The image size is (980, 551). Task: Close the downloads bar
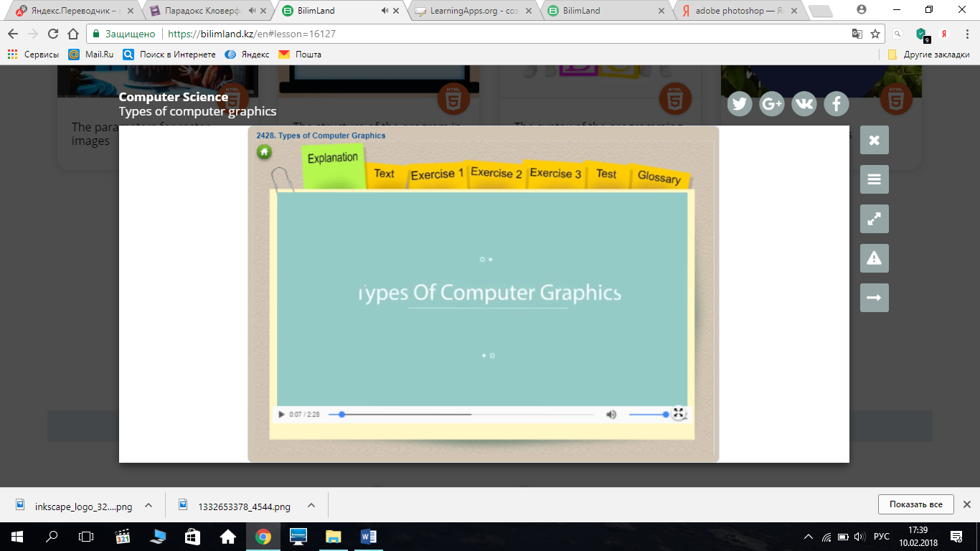pyautogui.click(x=966, y=504)
